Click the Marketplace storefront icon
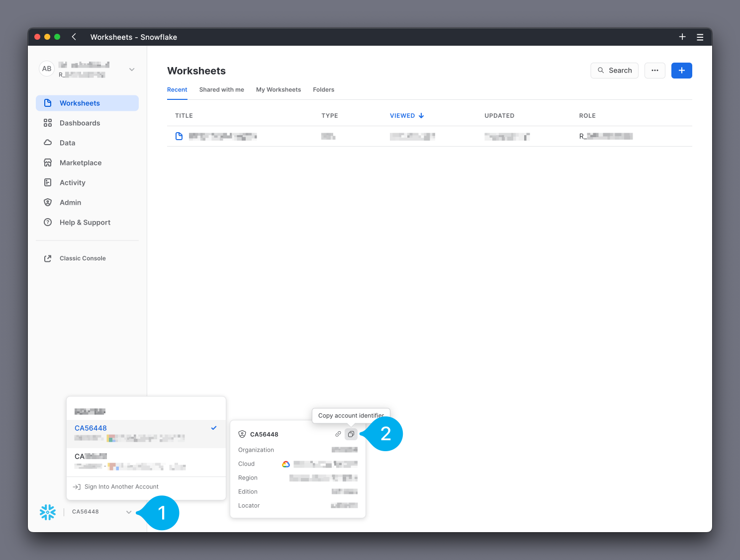The image size is (740, 560). tap(48, 162)
